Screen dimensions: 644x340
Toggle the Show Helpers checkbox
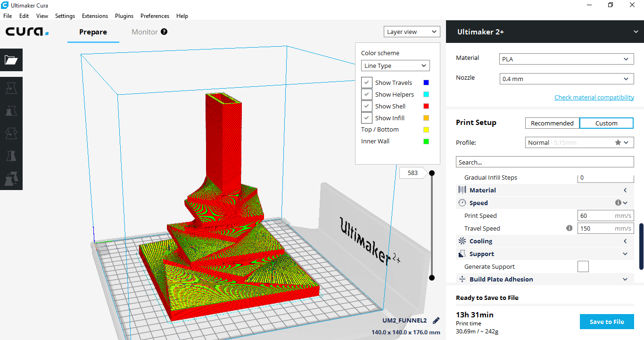367,94
